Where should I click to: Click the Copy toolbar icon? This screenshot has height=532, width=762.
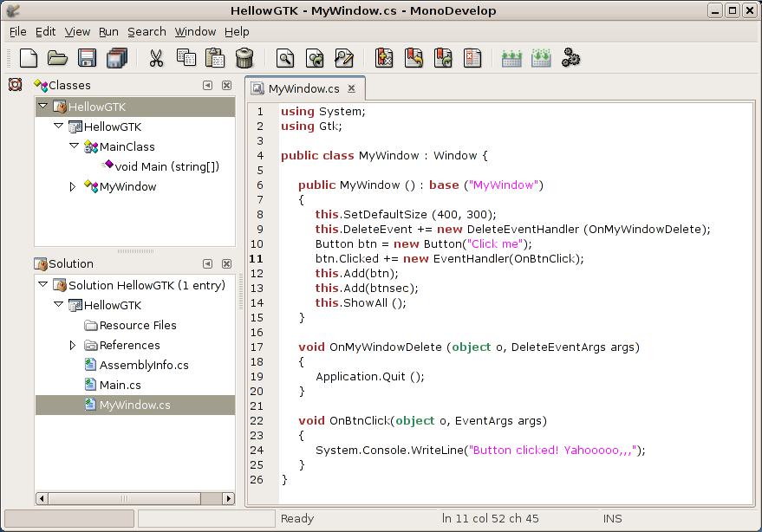click(x=186, y=58)
